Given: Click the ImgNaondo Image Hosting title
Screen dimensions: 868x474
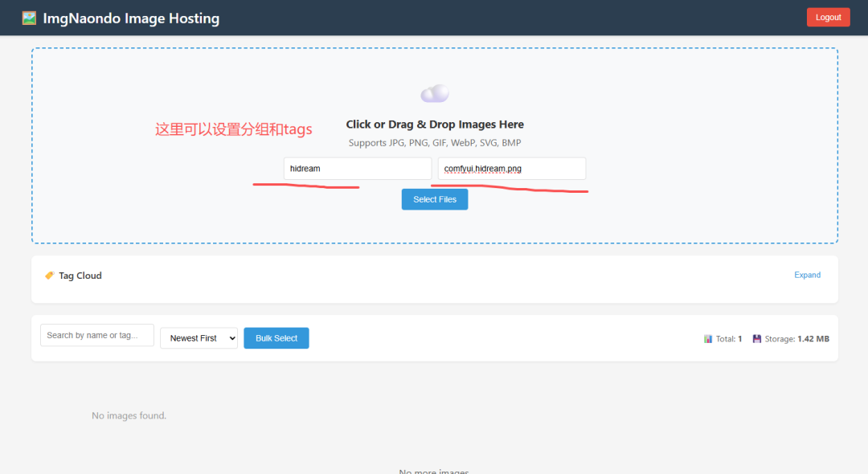Looking at the screenshot, I should point(131,18).
